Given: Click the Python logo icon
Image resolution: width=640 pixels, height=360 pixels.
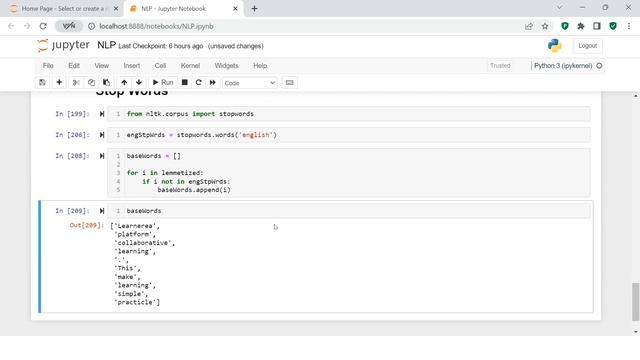Looking at the screenshot, I should click(x=554, y=45).
